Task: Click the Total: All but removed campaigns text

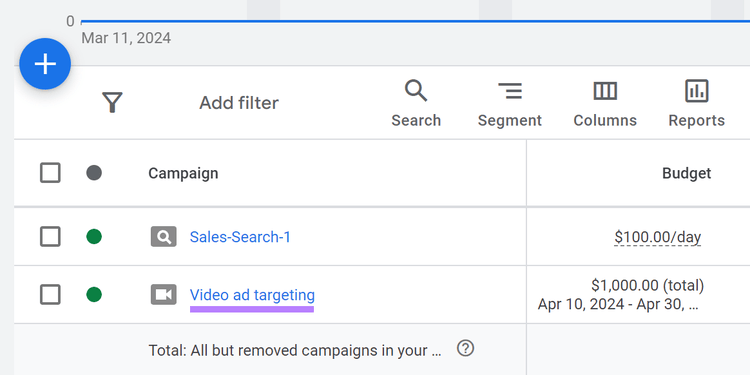Action: click(295, 351)
